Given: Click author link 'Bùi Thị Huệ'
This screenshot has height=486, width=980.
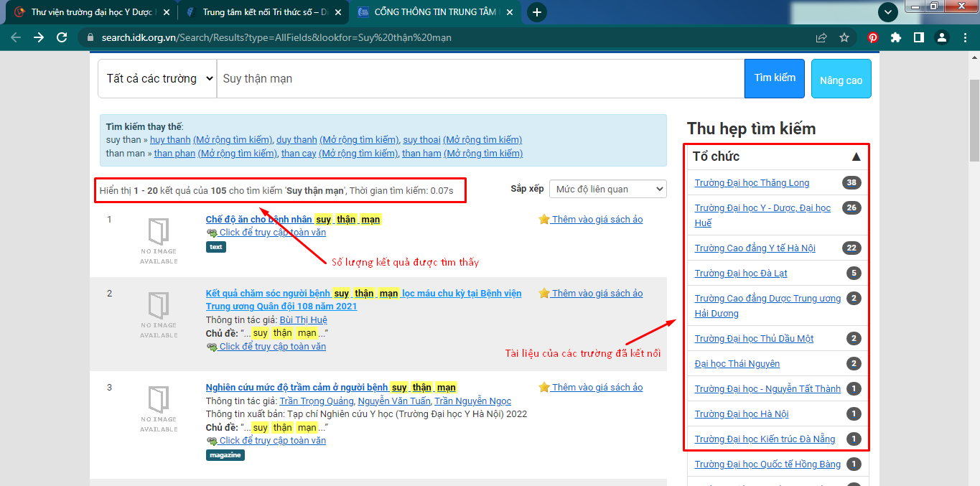Looking at the screenshot, I should click(303, 320).
